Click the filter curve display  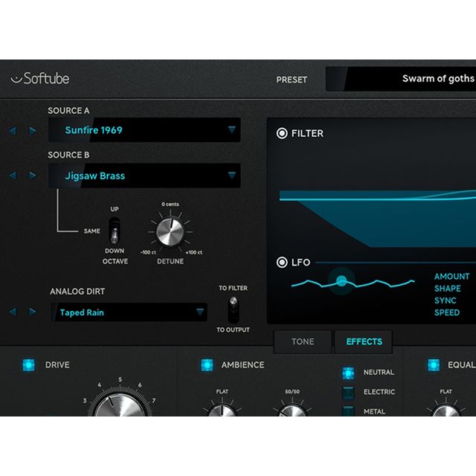pyautogui.click(x=378, y=219)
